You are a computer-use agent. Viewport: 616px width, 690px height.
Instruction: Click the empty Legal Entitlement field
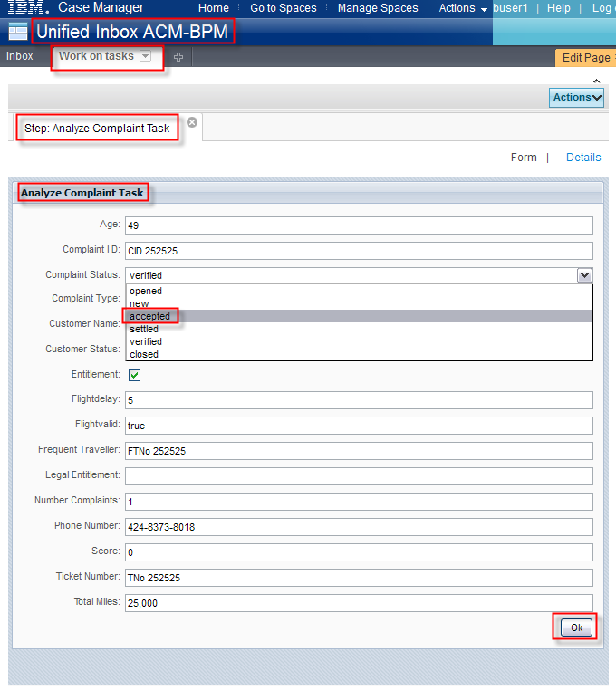click(359, 476)
